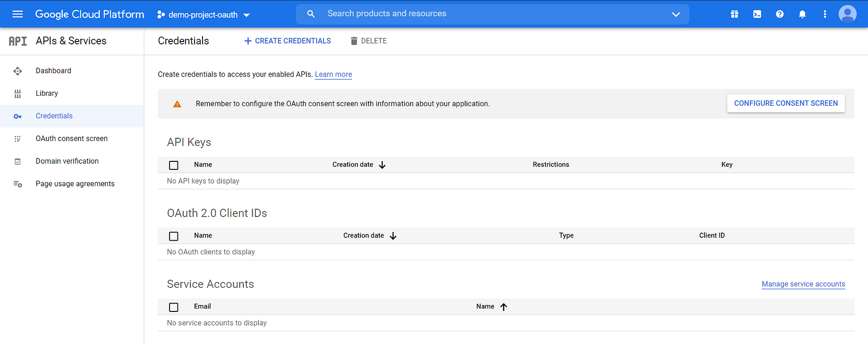Click the search magnifier icon
The height and width of the screenshot is (343, 868).
point(311,14)
